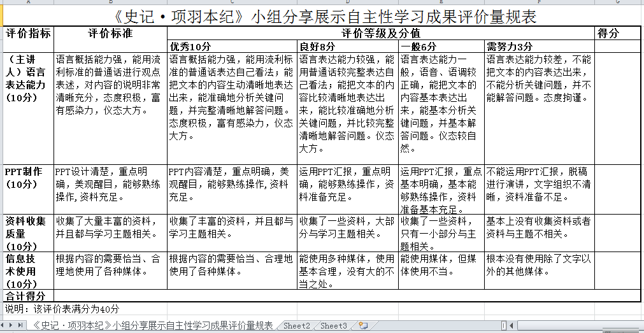Select the 评价指标 header cell
Screen dimensions: 644x333
click(x=28, y=39)
